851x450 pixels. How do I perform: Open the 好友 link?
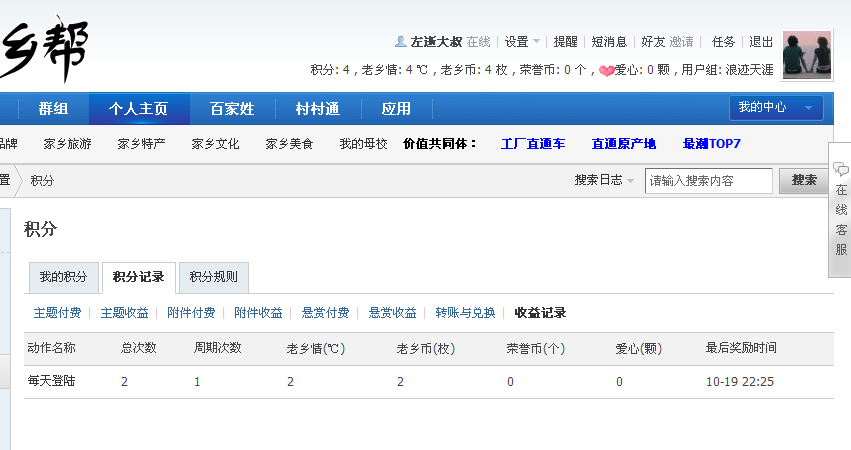(x=653, y=42)
